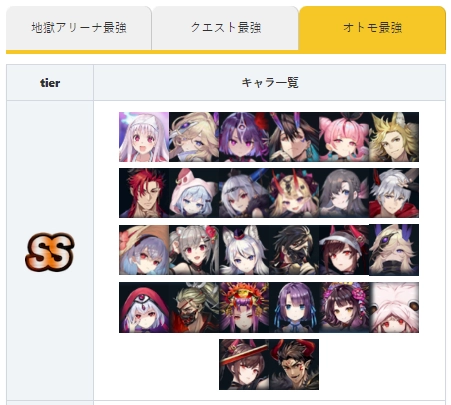Select the red-horned grinning demon man portrait
Image resolution: width=451 pixels, height=405 pixels.
294,364
